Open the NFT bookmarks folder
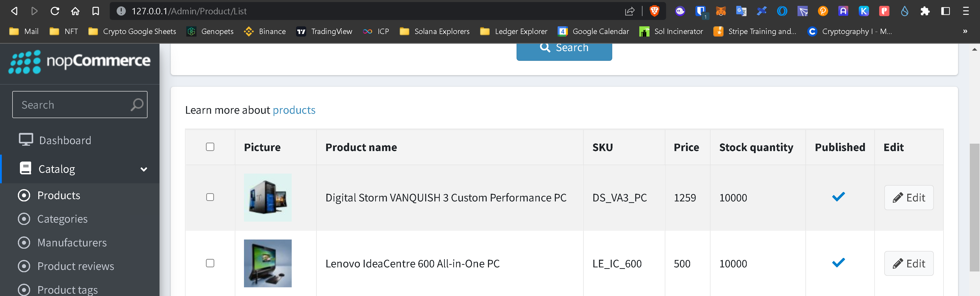 [x=64, y=31]
